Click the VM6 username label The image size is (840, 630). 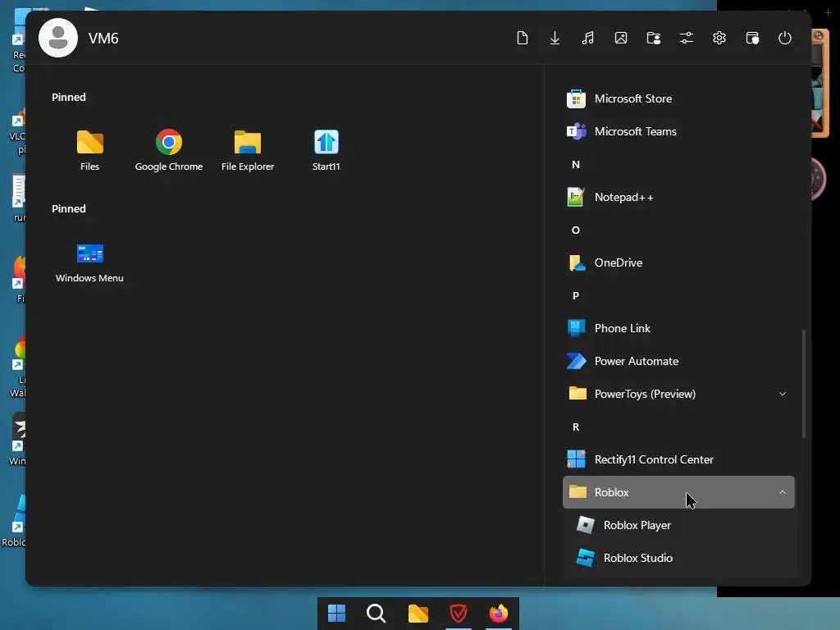pos(103,39)
